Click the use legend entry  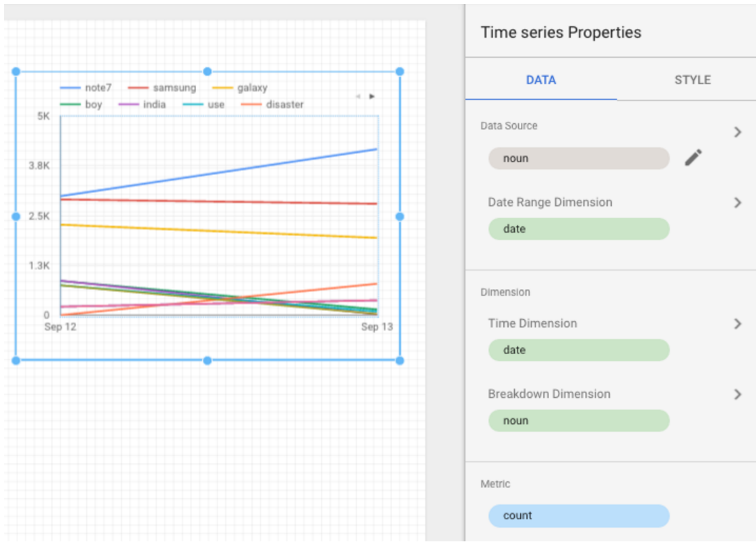pyautogui.click(x=203, y=104)
